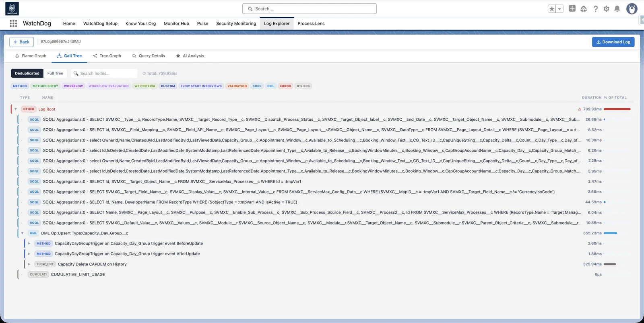Go to Know Your Org tab
The image size is (644, 323).
coord(140,23)
